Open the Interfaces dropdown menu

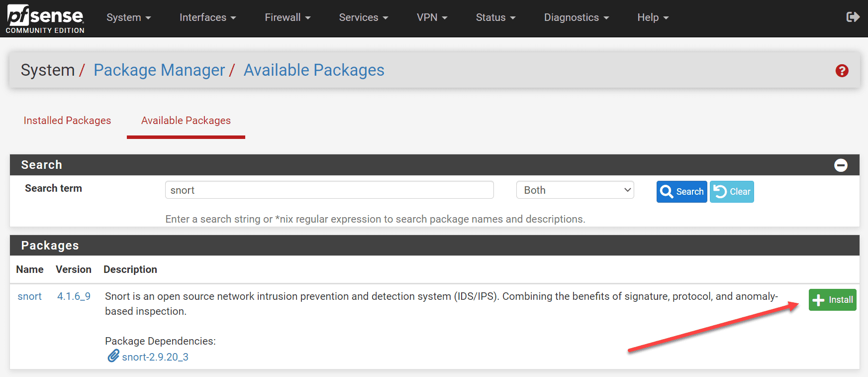(207, 17)
